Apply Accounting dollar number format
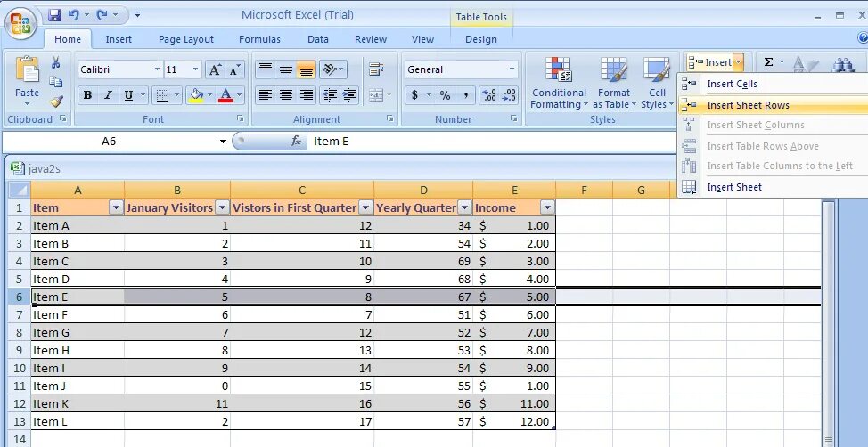 (x=414, y=95)
